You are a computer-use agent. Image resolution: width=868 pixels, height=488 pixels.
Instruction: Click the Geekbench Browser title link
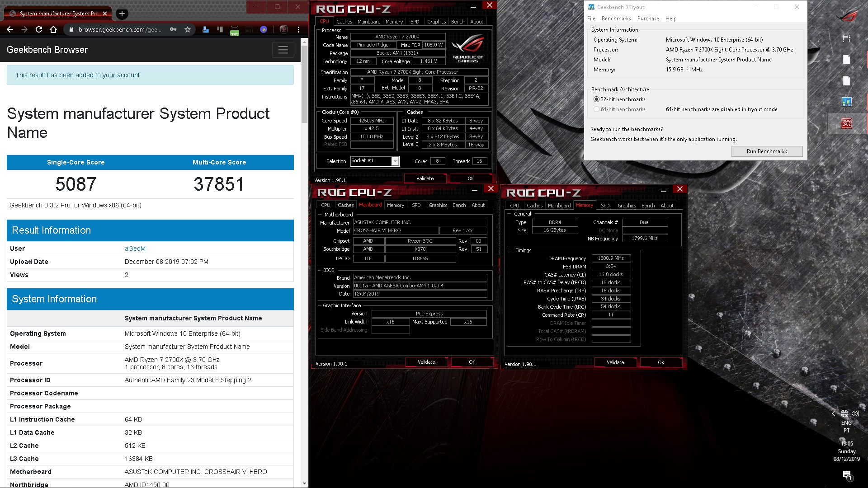(x=47, y=50)
